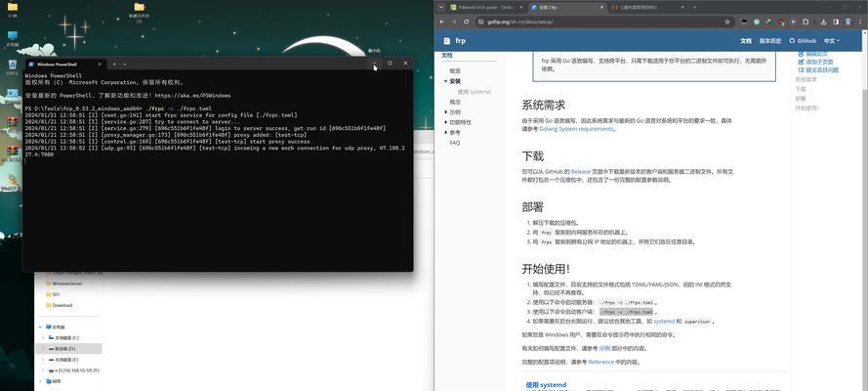
Task: Expand the 参考 section in docs sidebar
Action: [445, 132]
